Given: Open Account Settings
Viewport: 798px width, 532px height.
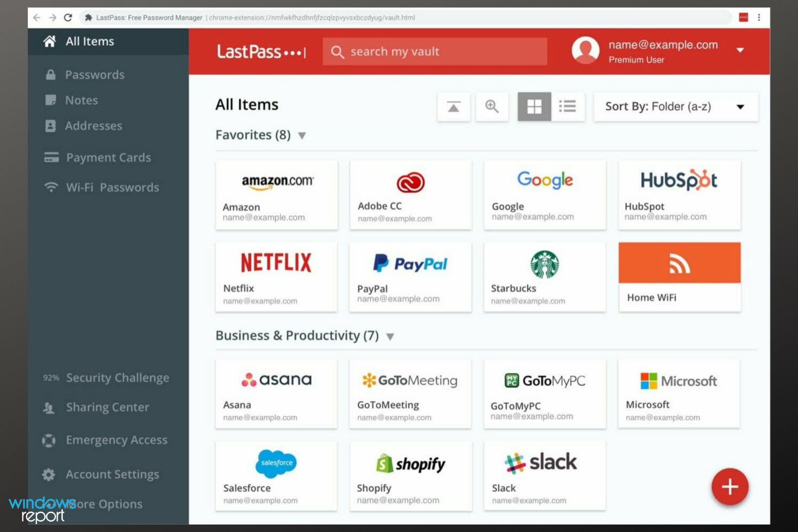Looking at the screenshot, I should [x=112, y=475].
